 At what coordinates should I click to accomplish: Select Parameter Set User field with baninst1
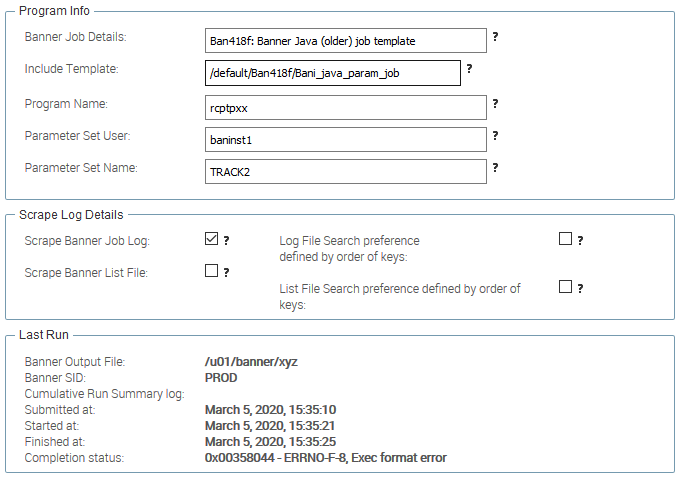click(x=344, y=139)
